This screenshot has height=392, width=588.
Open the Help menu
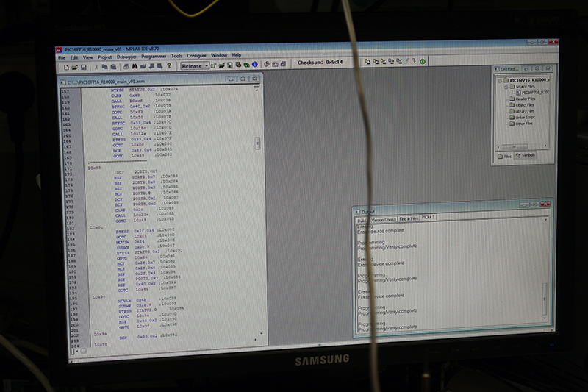coord(237,54)
